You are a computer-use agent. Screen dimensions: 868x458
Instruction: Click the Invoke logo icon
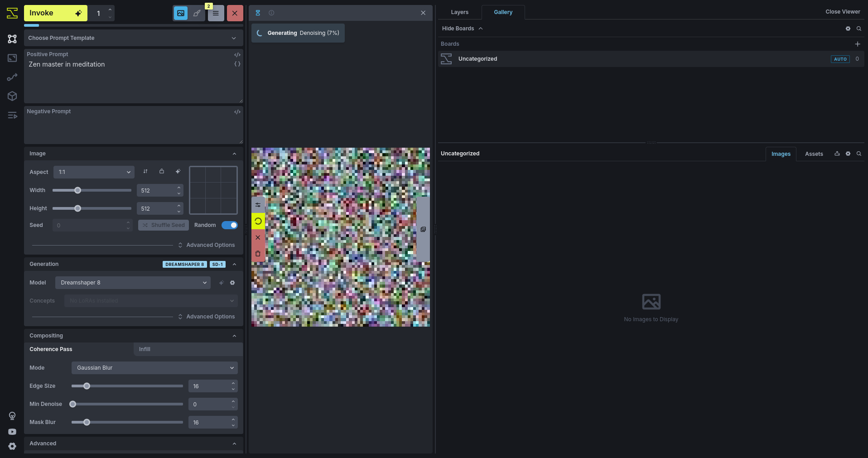(x=12, y=13)
